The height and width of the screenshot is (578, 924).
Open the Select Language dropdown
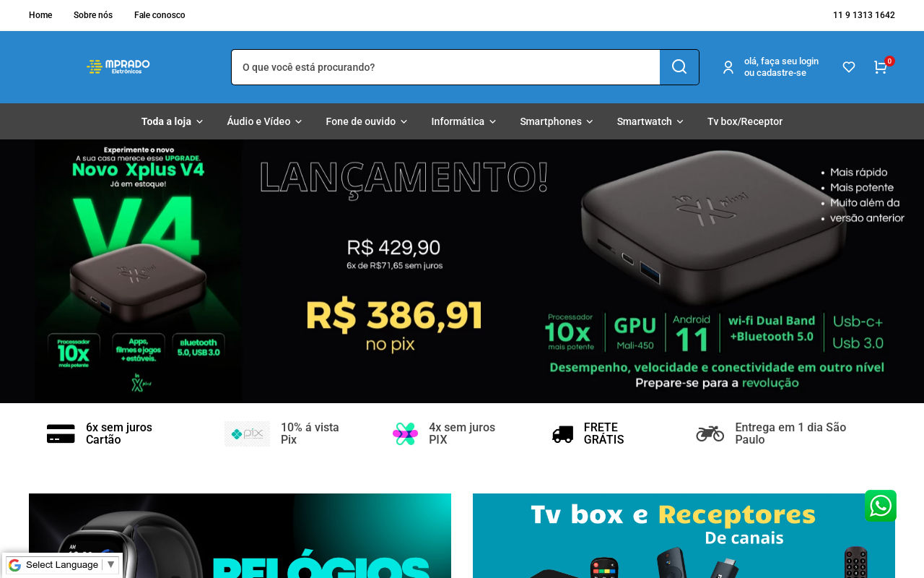click(x=62, y=565)
